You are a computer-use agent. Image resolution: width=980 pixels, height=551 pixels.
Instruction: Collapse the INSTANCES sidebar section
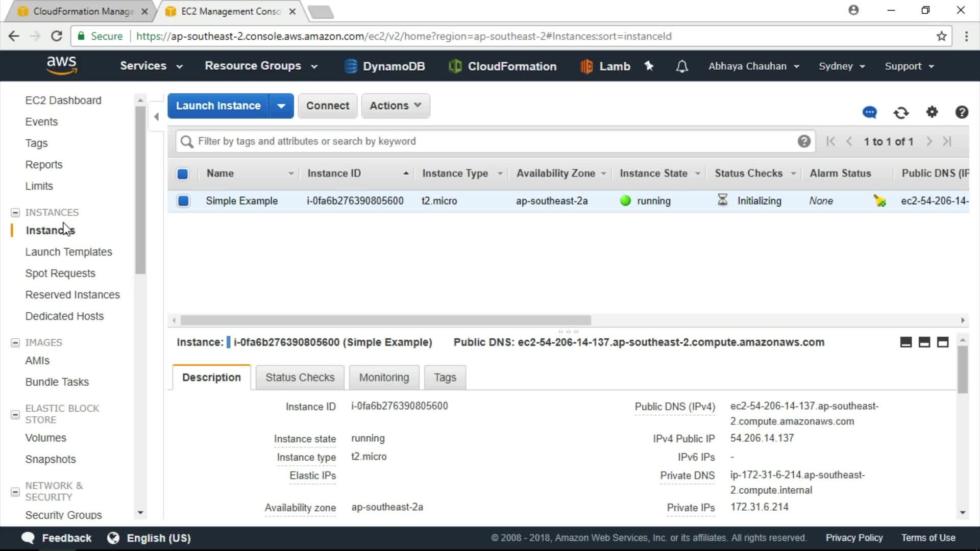15,212
